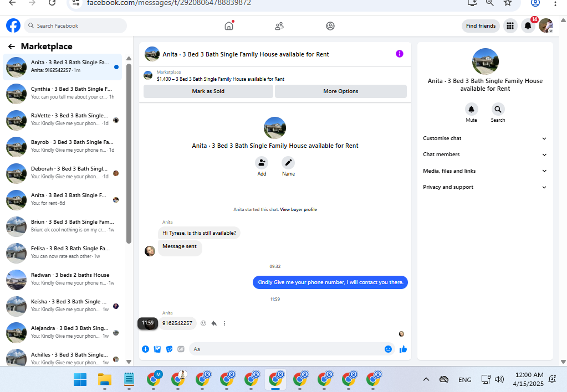
Task: Open the Achilles conversation
Action: [62, 358]
